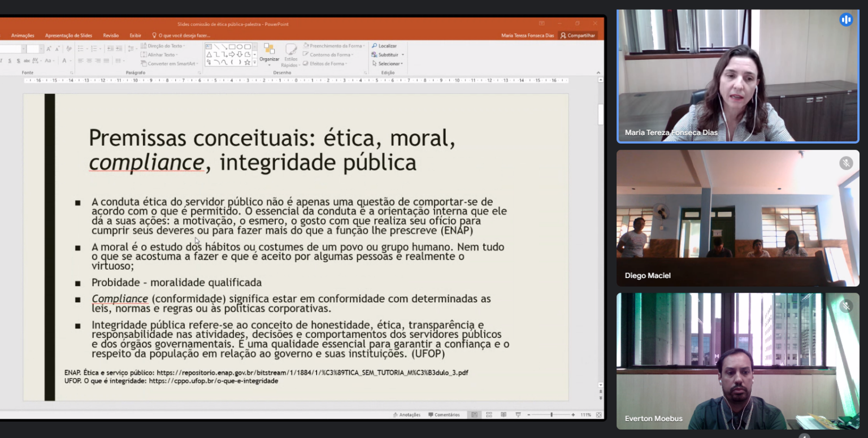Click Converter em SmartArt button
This screenshot has width=868, height=438.
coord(170,64)
